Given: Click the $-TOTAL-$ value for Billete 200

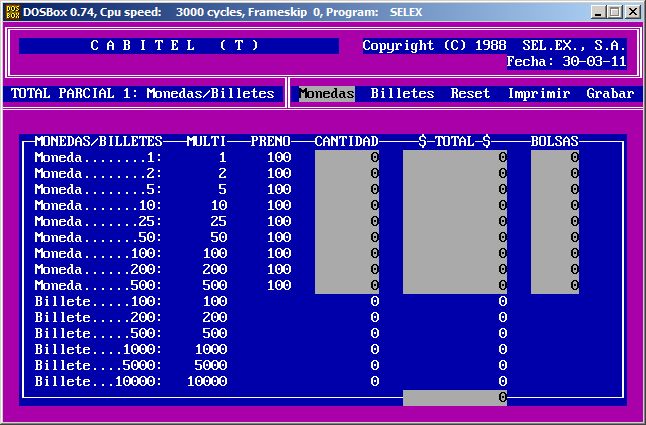Looking at the screenshot, I should (502, 318).
